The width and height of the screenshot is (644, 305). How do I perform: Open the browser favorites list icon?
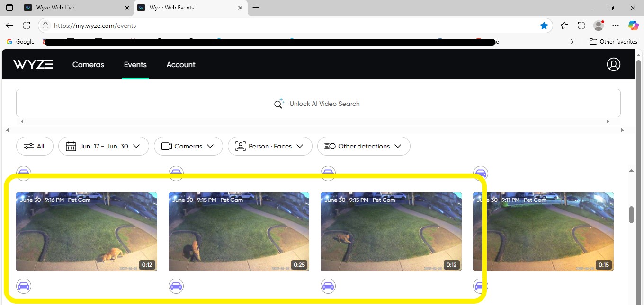(x=564, y=26)
